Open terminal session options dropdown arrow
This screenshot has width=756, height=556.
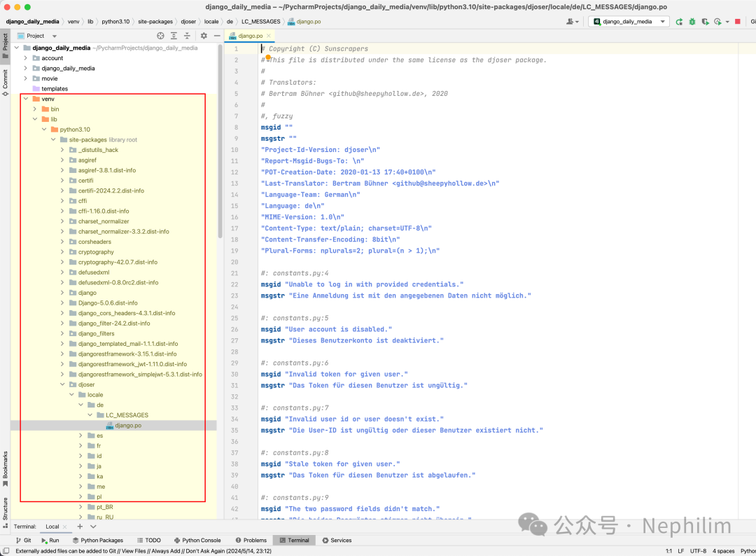coord(94,527)
